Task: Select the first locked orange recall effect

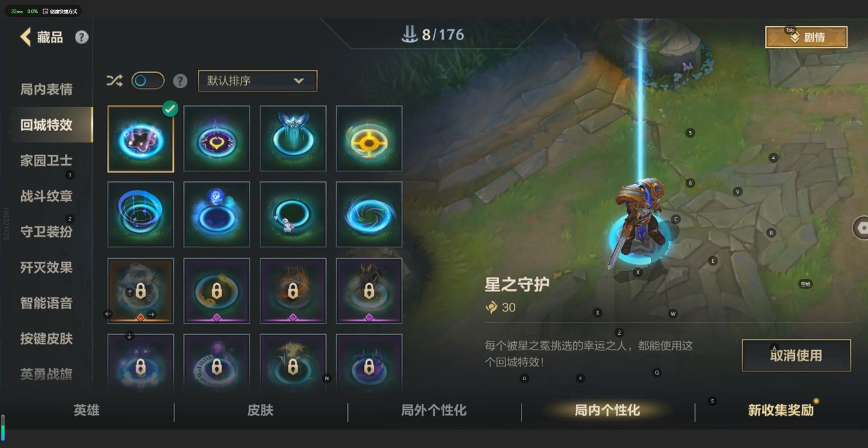Action: tap(141, 291)
